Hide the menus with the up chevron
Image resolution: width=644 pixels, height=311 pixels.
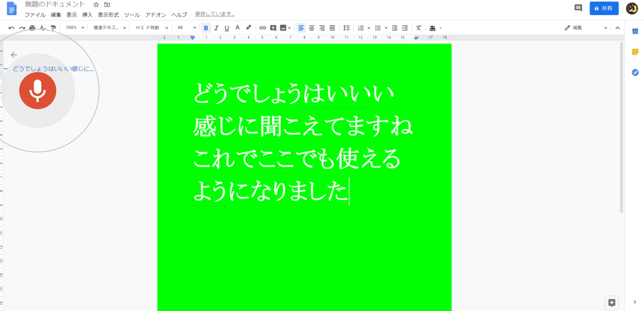tap(617, 27)
